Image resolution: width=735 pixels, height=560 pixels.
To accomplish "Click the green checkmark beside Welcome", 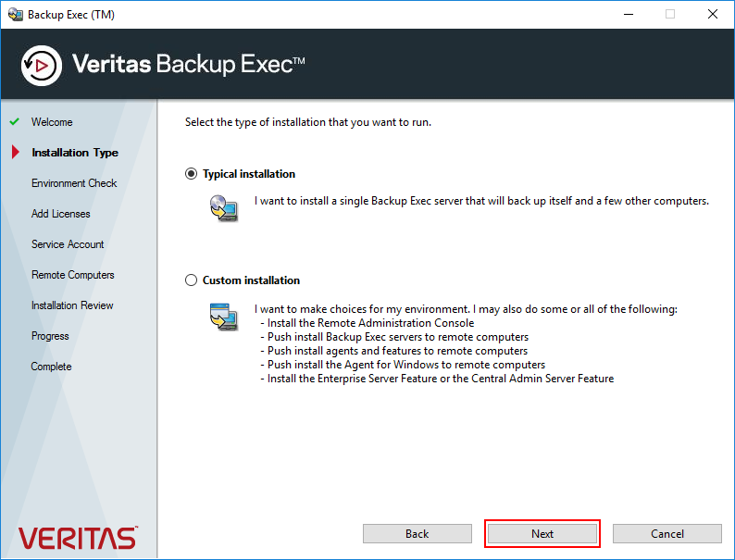I will point(15,122).
